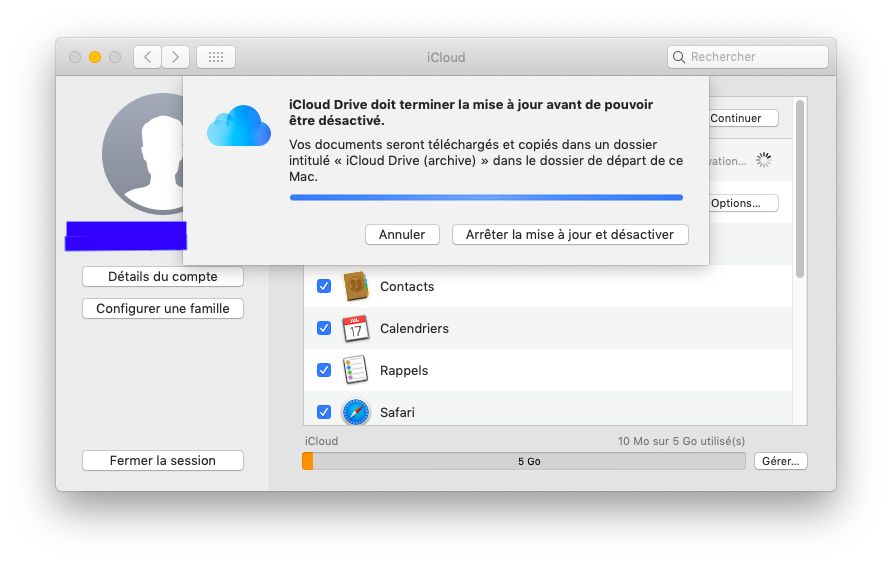Click the Calendriers label text
892x565 pixels.
(x=414, y=328)
